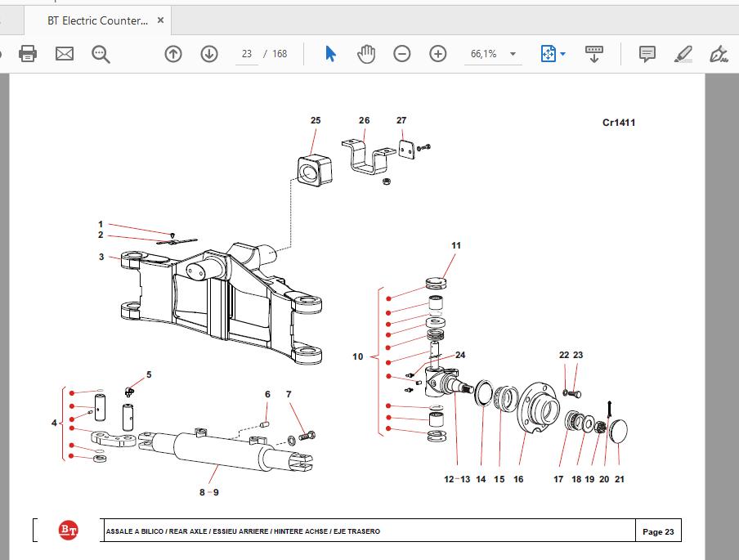Image resolution: width=739 pixels, height=560 pixels.
Task: Expand the fit page options arrow
Action: [x=562, y=54]
